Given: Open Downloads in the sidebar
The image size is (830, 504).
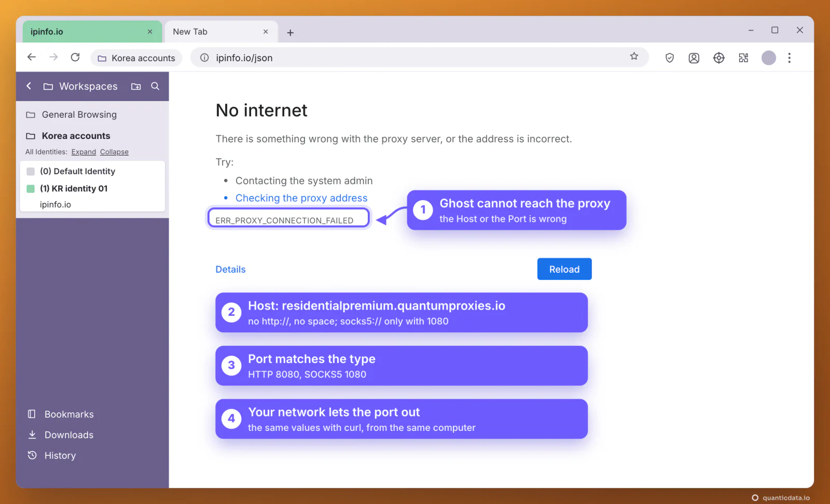Looking at the screenshot, I should (61, 435).
